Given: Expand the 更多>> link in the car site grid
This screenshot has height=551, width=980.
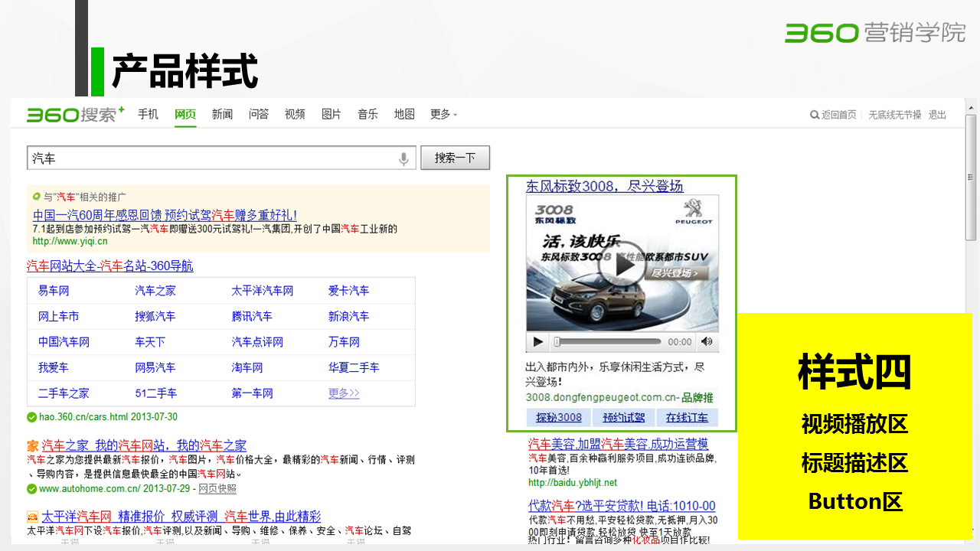Looking at the screenshot, I should point(344,393).
